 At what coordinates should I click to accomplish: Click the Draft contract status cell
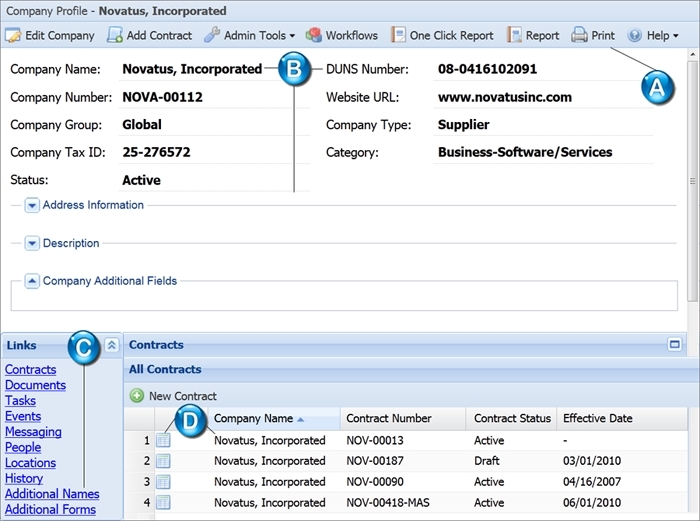coord(487,461)
